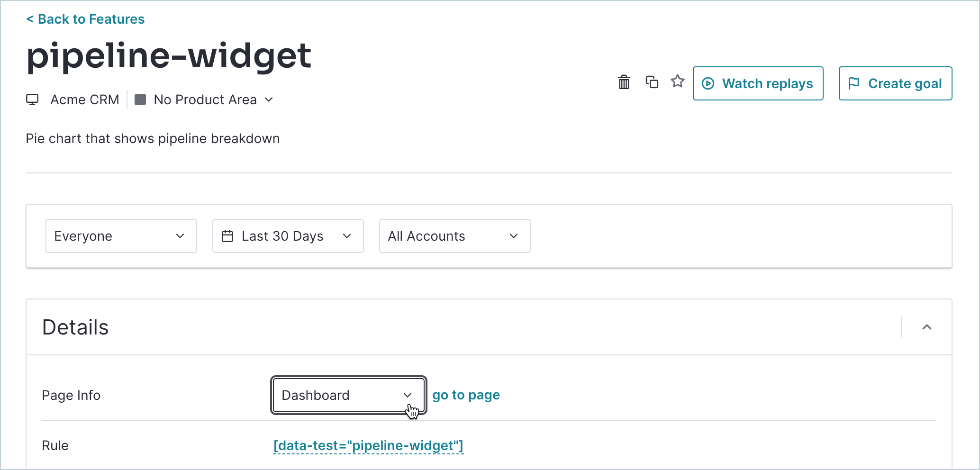Click the flag icon in Create goal
This screenshot has width=980, height=470.
pos(854,83)
